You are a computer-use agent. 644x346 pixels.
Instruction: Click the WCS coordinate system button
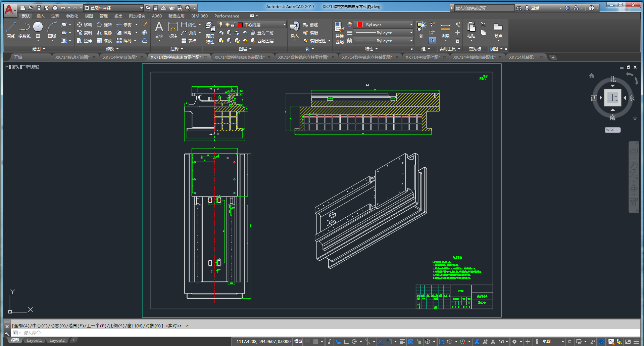612,130
